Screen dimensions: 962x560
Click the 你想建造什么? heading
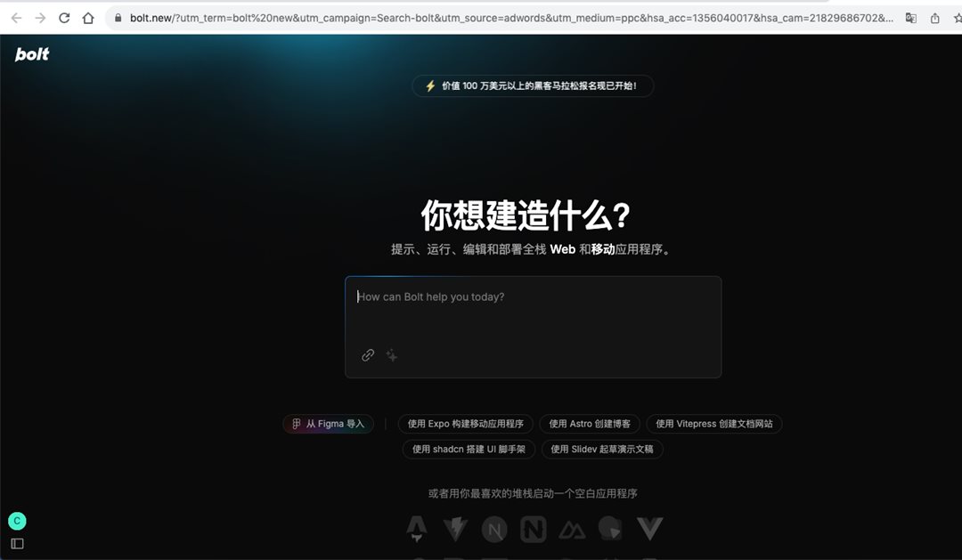point(526,215)
